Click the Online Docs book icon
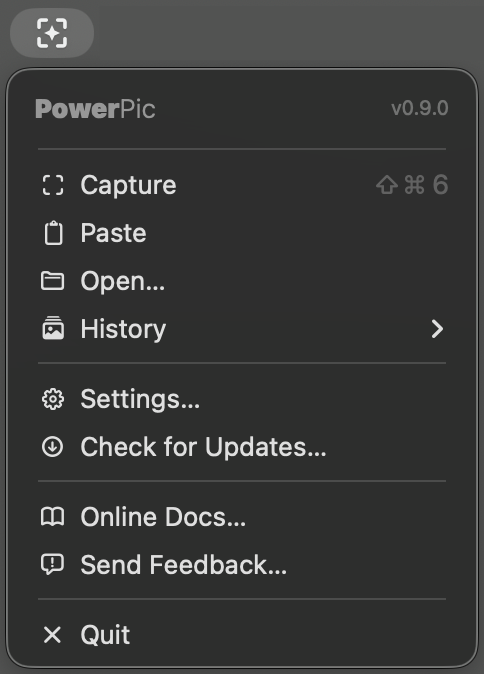Screen dimensions: 484x674 click(x=52, y=517)
